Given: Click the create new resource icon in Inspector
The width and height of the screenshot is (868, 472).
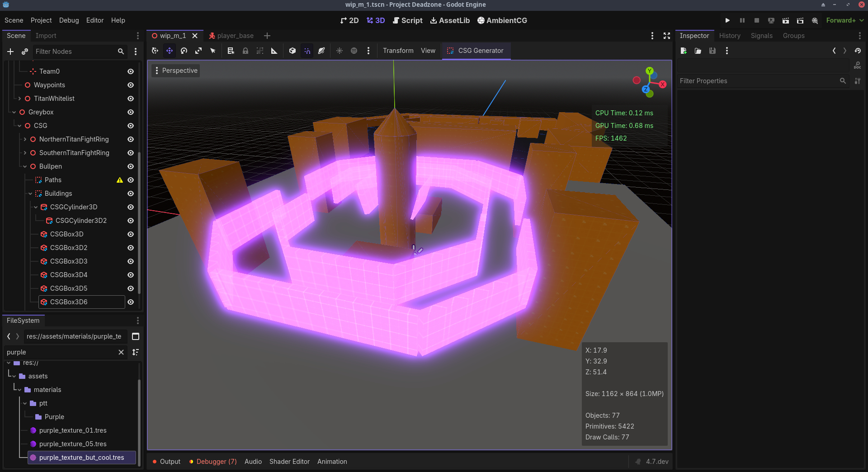Looking at the screenshot, I should [684, 51].
